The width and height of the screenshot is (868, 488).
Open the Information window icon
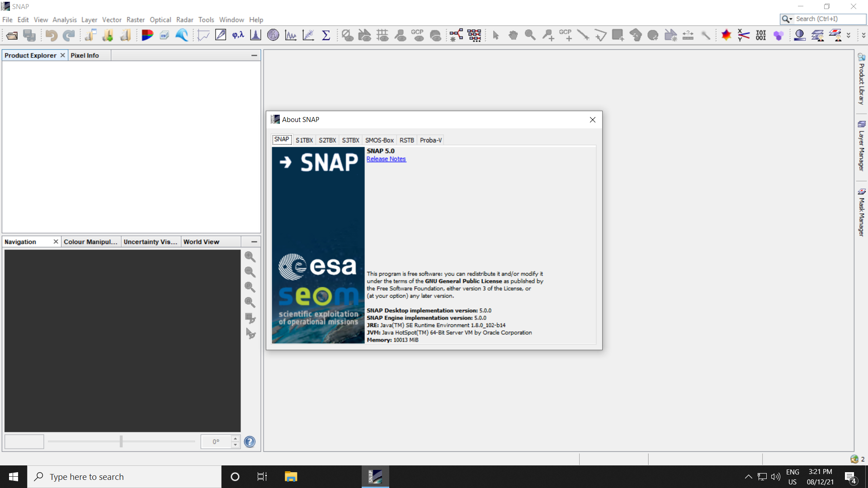tap(273, 35)
